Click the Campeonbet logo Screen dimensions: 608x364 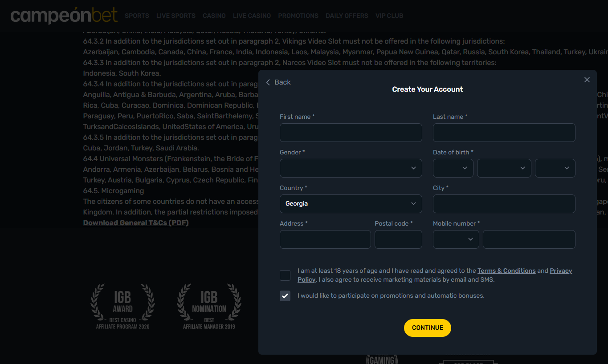64,15
